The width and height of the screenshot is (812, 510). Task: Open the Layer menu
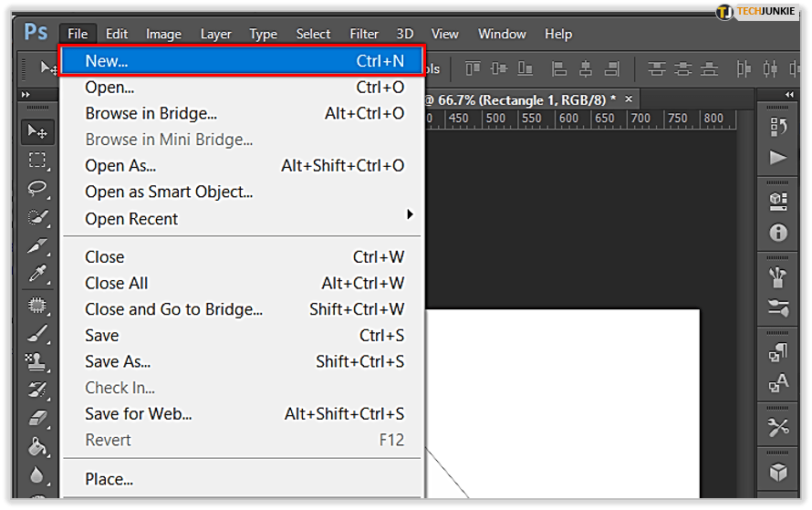tap(216, 34)
